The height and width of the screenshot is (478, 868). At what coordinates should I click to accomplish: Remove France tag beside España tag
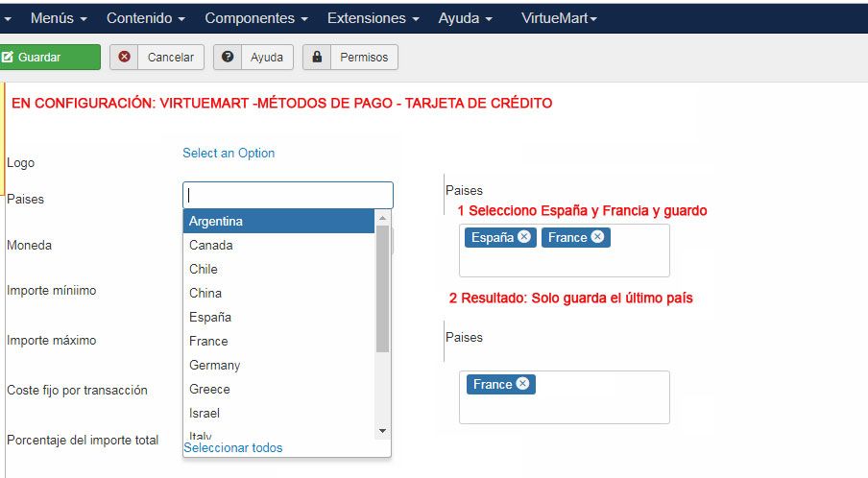[597, 237]
